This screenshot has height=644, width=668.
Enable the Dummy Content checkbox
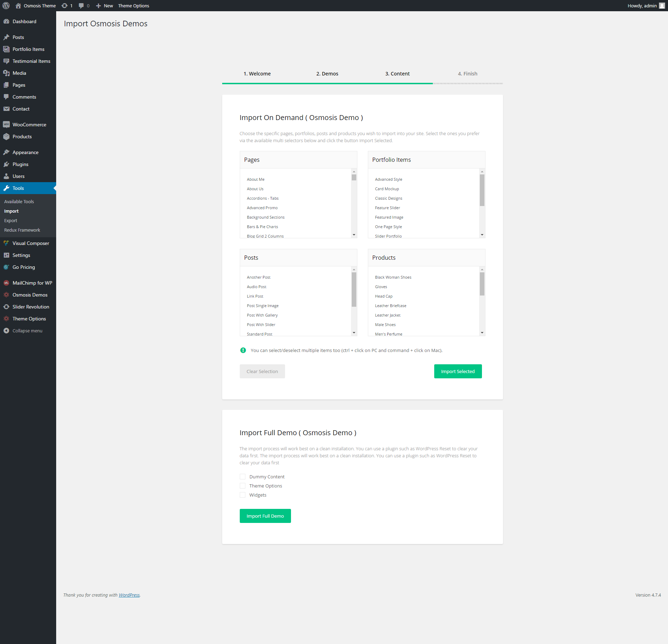[x=243, y=477]
